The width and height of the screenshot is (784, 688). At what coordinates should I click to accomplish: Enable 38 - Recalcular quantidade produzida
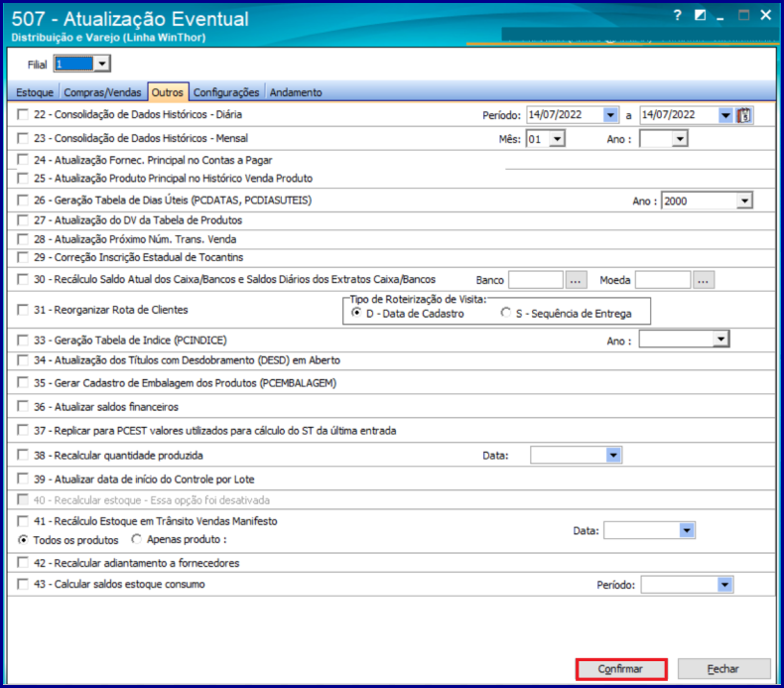coord(23,455)
